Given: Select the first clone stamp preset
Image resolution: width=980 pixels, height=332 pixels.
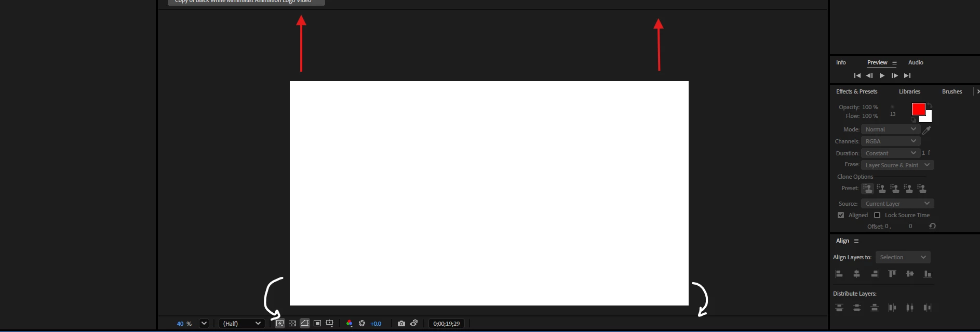Looking at the screenshot, I should (x=868, y=189).
